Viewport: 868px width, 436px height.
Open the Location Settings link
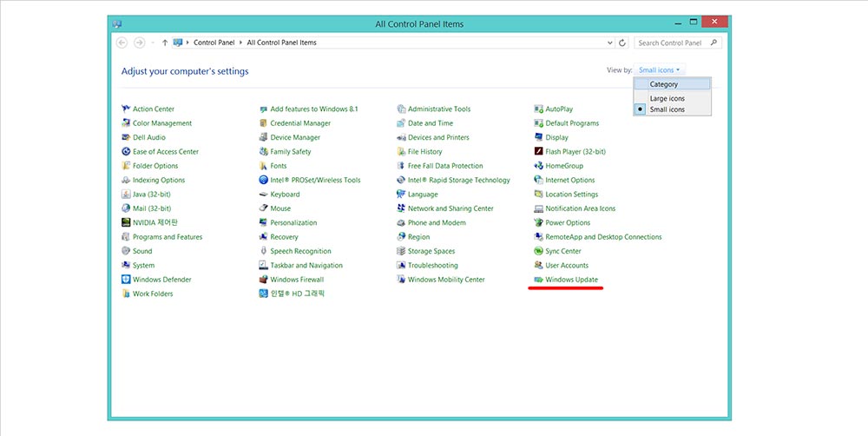point(571,194)
